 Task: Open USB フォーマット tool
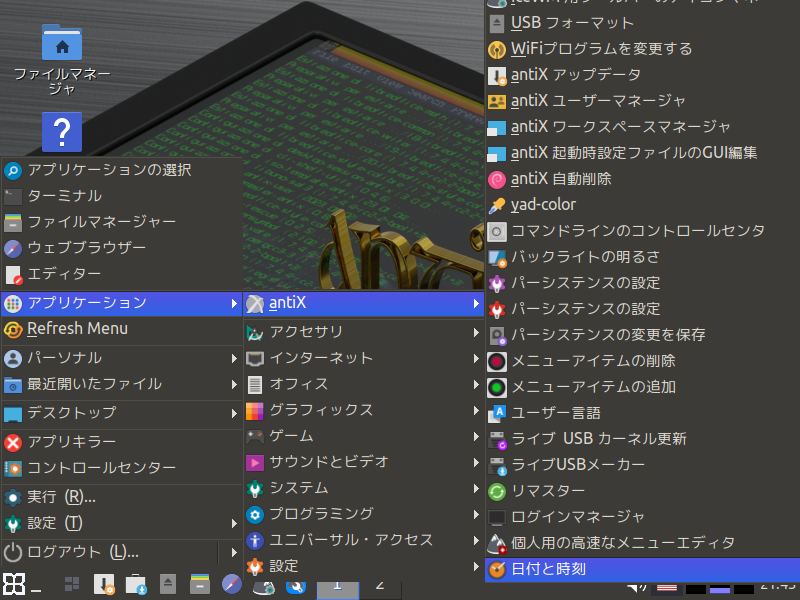642,23
